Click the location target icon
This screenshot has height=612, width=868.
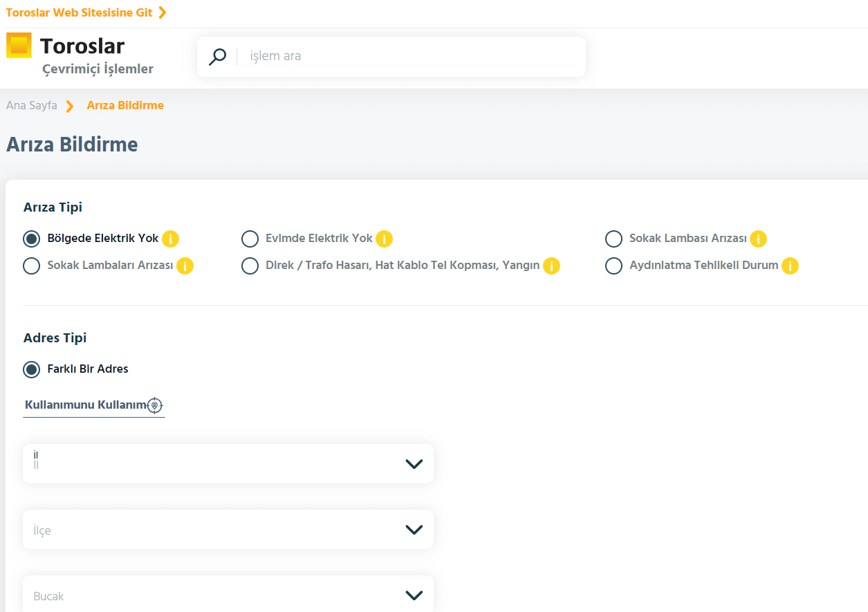point(155,405)
